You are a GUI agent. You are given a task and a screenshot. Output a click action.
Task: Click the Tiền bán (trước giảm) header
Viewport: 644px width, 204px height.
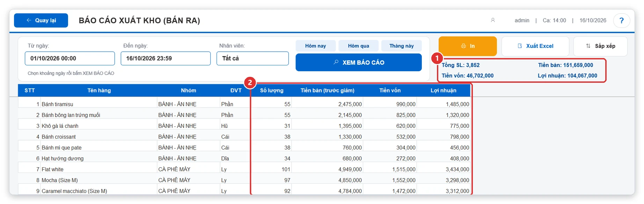click(x=328, y=90)
